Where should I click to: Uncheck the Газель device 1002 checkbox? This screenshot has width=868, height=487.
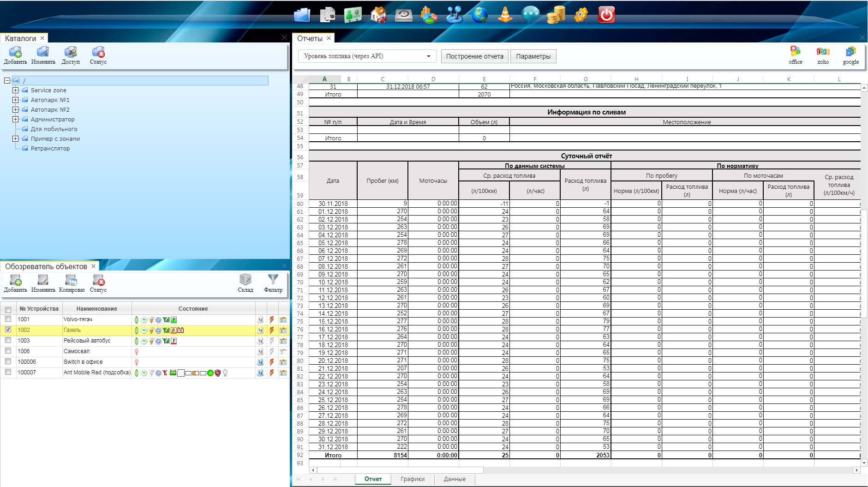click(x=8, y=330)
